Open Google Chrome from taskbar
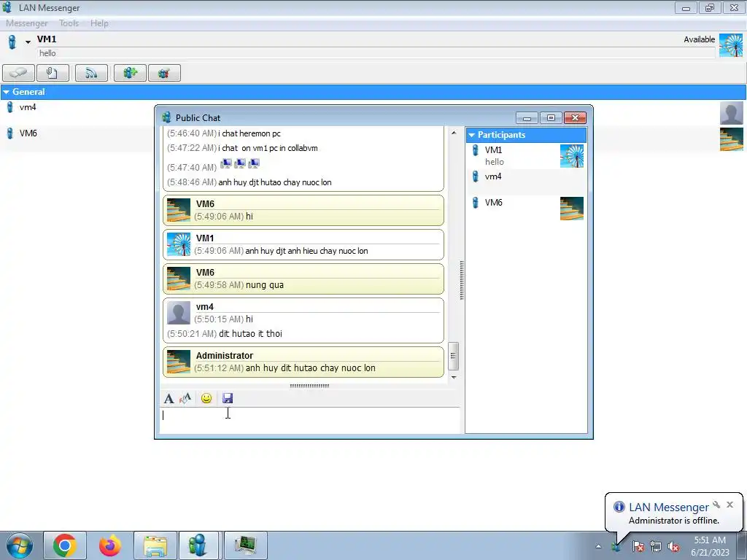The width and height of the screenshot is (747, 560). 65,545
